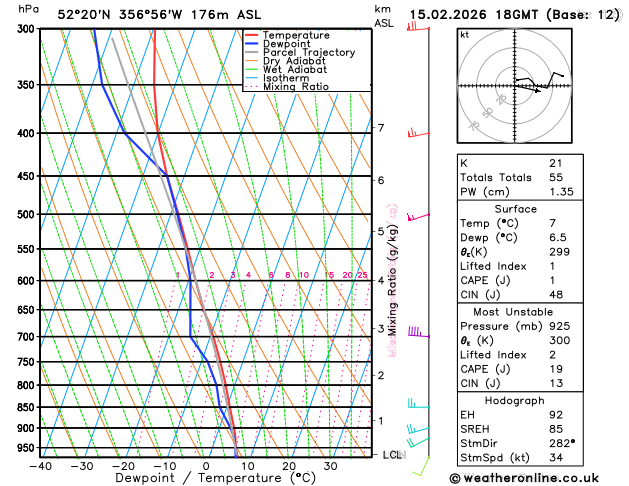Click the red wind barb at 400 hPa
Screen dimensions: 629x486
tap(418, 133)
